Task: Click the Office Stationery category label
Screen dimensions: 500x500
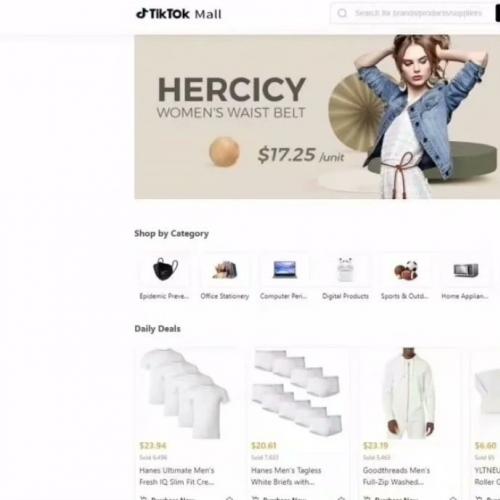Action: pyautogui.click(x=225, y=296)
